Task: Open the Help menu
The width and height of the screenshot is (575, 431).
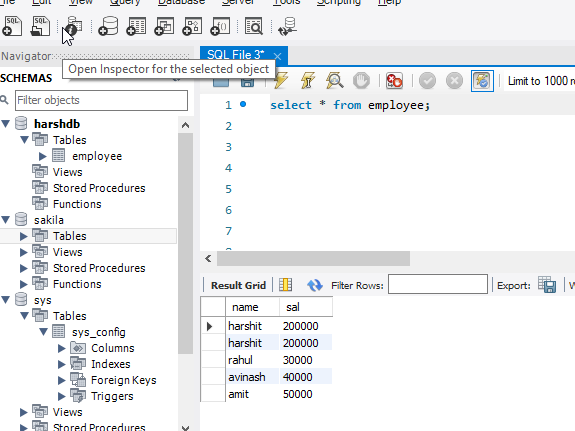Action: 389,2
